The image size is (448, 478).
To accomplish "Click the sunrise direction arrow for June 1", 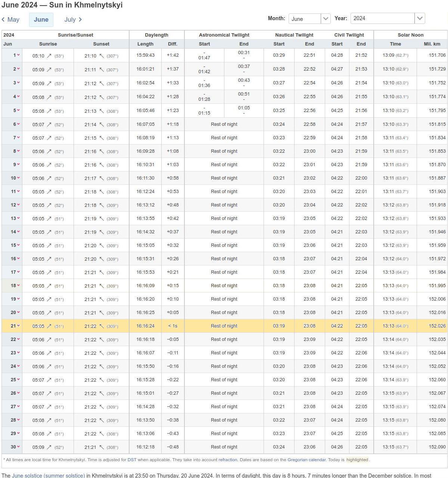I will (49, 56).
